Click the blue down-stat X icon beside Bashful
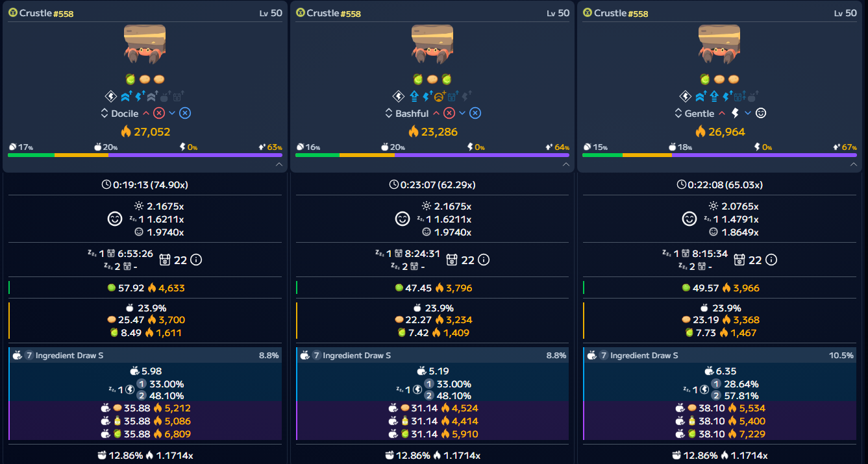Viewport: 868px width, 464px height. [475, 114]
